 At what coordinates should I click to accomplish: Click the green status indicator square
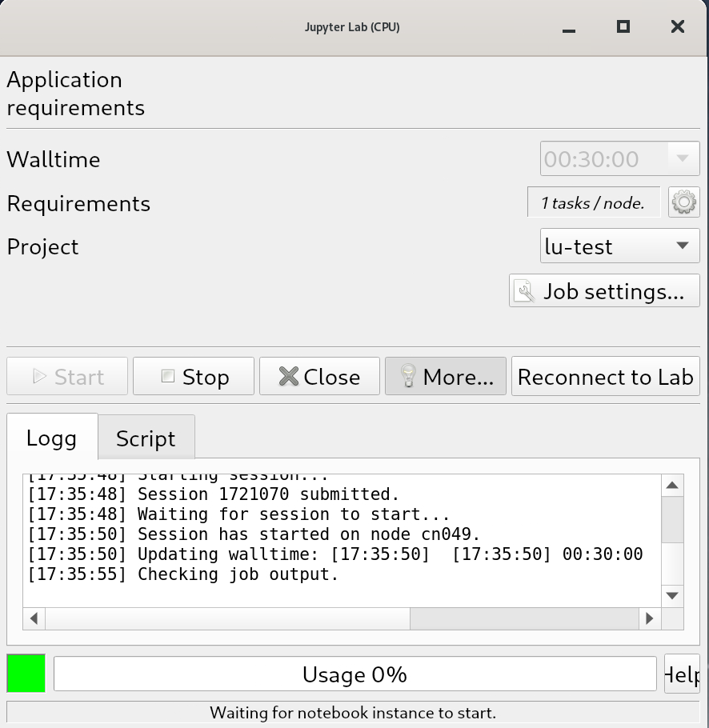(26, 674)
